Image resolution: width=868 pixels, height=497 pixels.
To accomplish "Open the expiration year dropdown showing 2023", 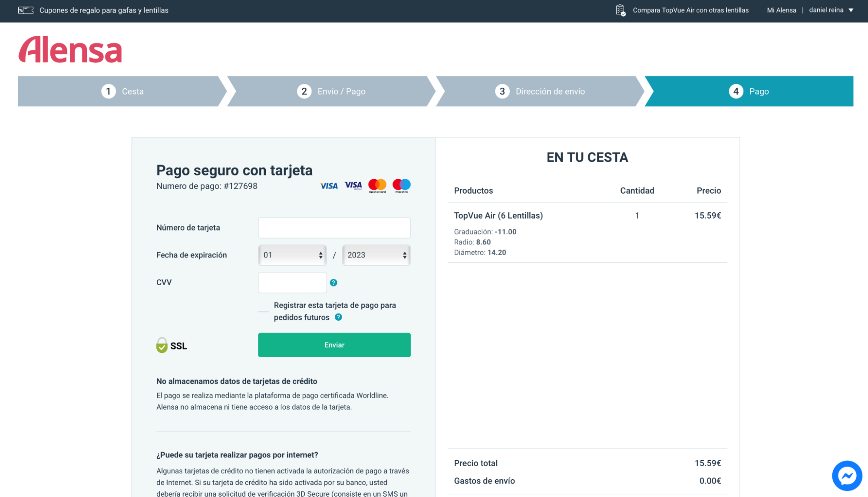I will coord(376,255).
